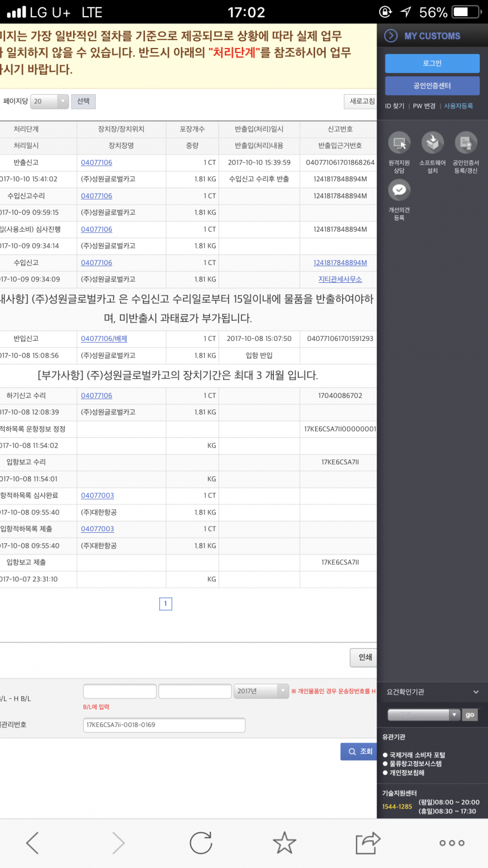Click the first B/L input field
Screen dimensions: 488x868
pos(120,691)
